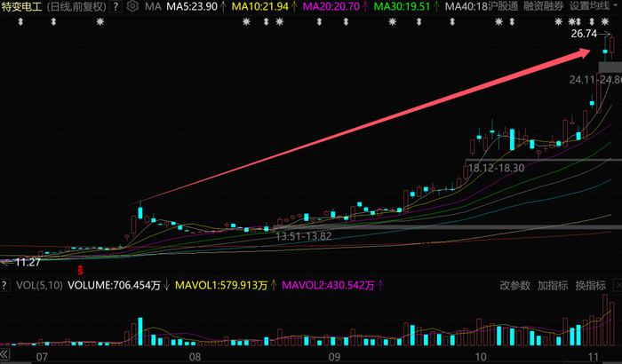Click 设置均线 to configure moving averages
The height and width of the screenshot is (364, 622).
(x=589, y=6)
